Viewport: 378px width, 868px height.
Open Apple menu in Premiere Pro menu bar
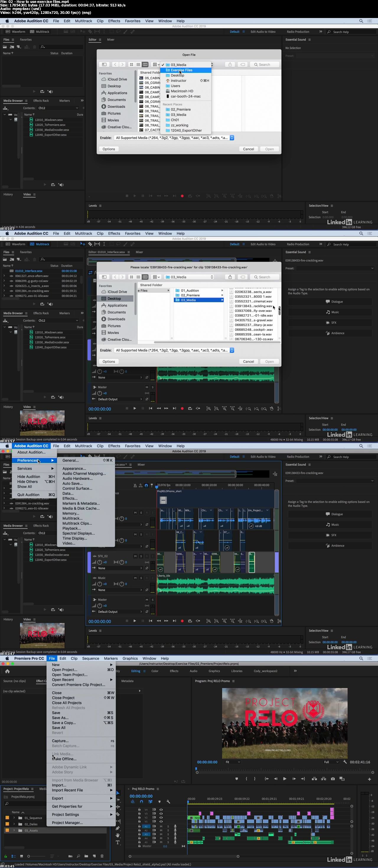7,658
